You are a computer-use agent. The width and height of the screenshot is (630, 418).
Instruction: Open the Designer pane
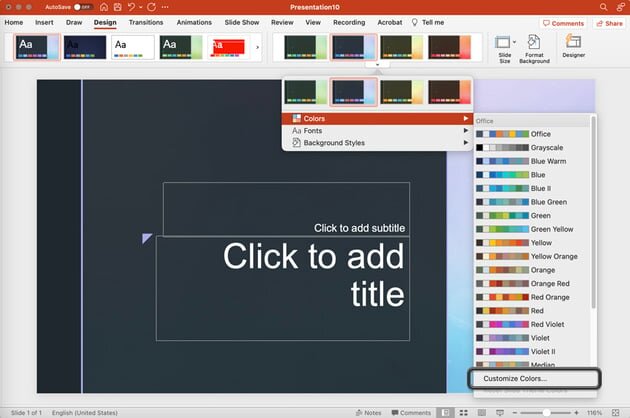[x=574, y=46]
